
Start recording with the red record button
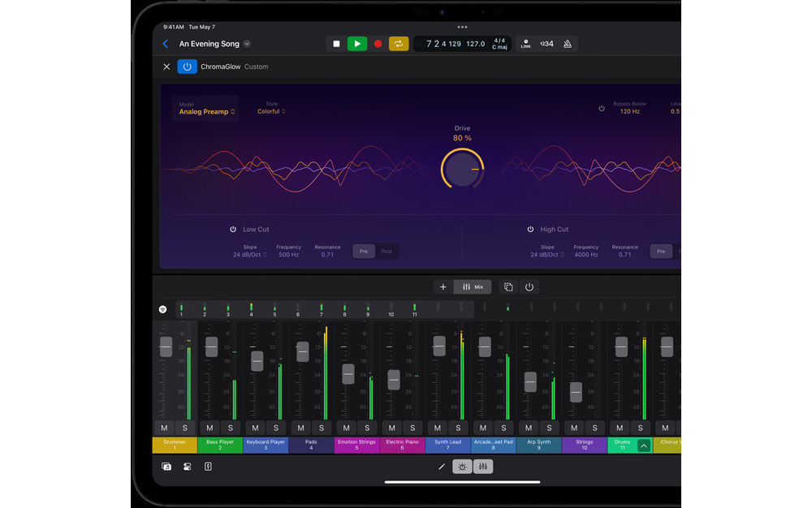(x=378, y=44)
